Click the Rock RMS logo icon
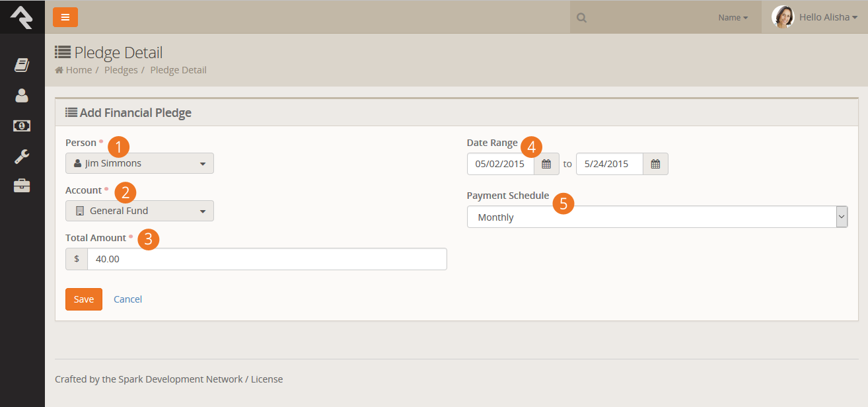The image size is (868, 407). [22, 17]
